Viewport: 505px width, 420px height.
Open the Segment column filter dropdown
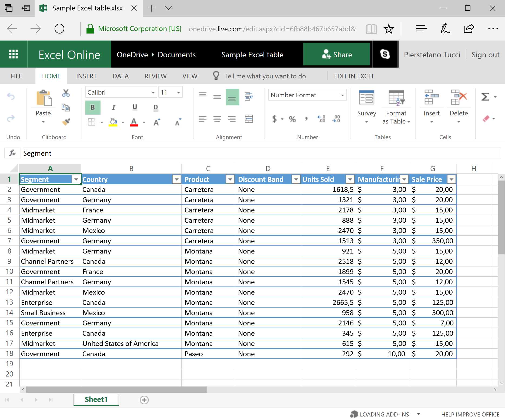click(76, 179)
